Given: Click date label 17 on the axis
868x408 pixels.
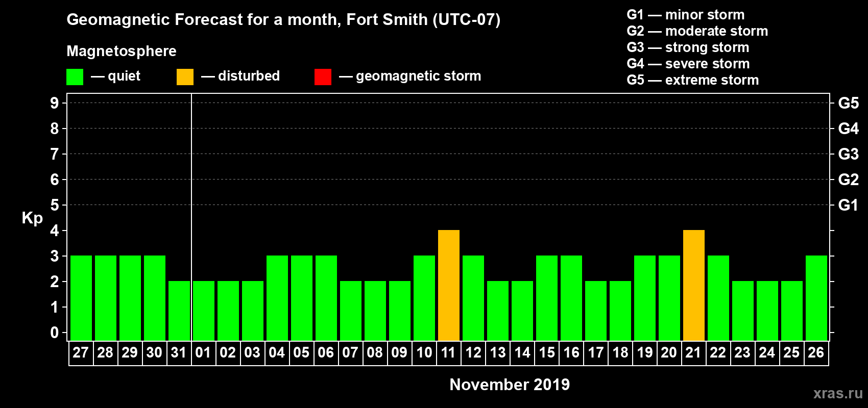Looking at the screenshot, I should point(595,352).
